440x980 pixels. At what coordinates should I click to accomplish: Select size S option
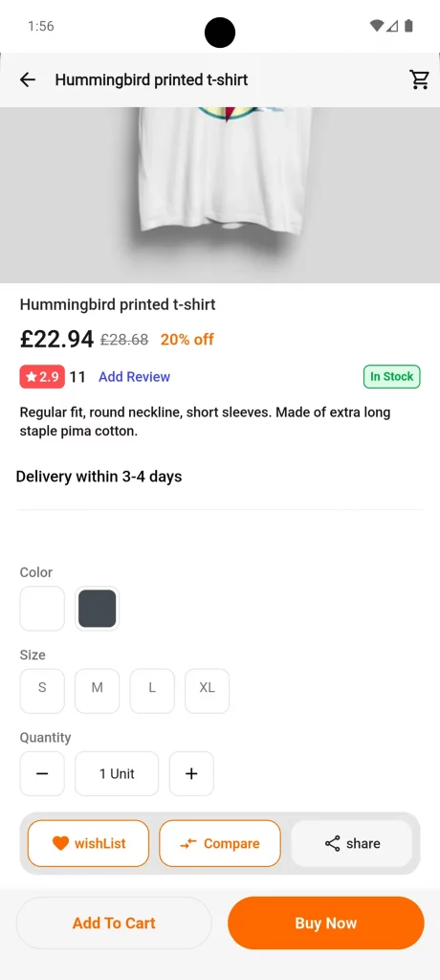tap(42, 691)
